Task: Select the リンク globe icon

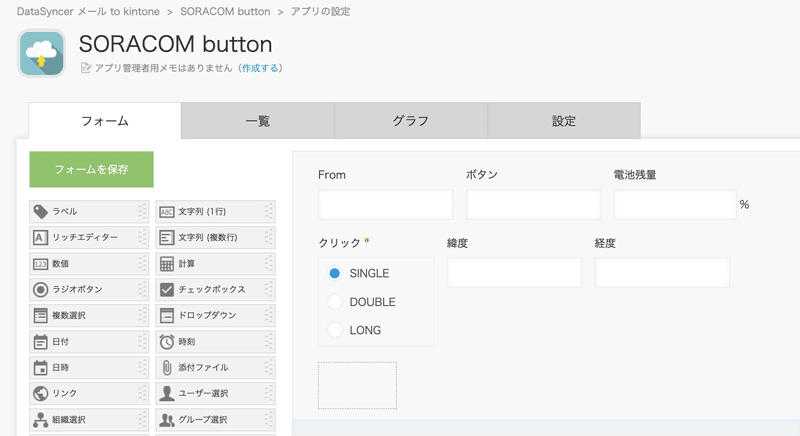Action: pos(40,393)
